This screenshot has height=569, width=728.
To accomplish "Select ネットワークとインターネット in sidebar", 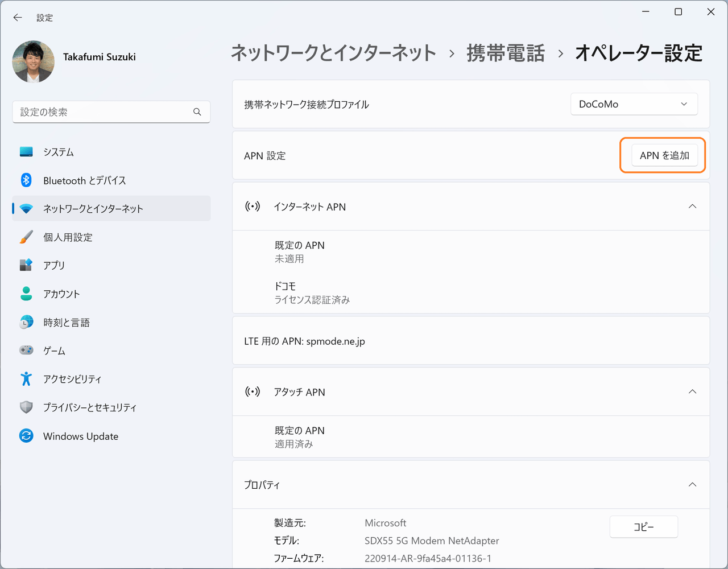I will point(93,209).
